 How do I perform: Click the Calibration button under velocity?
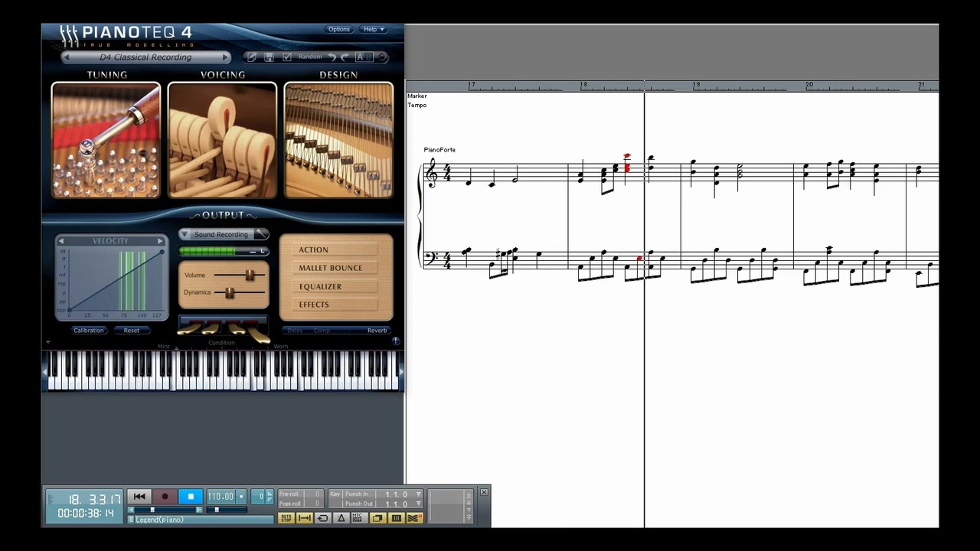point(89,331)
